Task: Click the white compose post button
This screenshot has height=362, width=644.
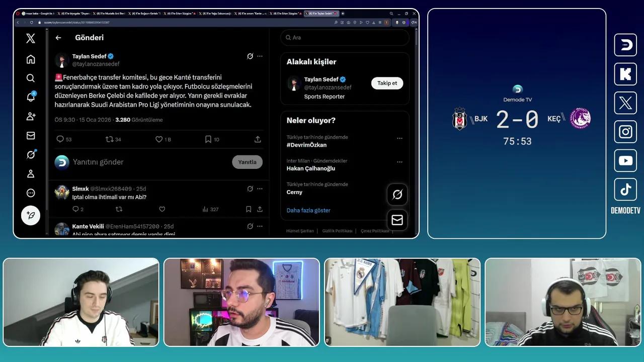Action: point(31,215)
